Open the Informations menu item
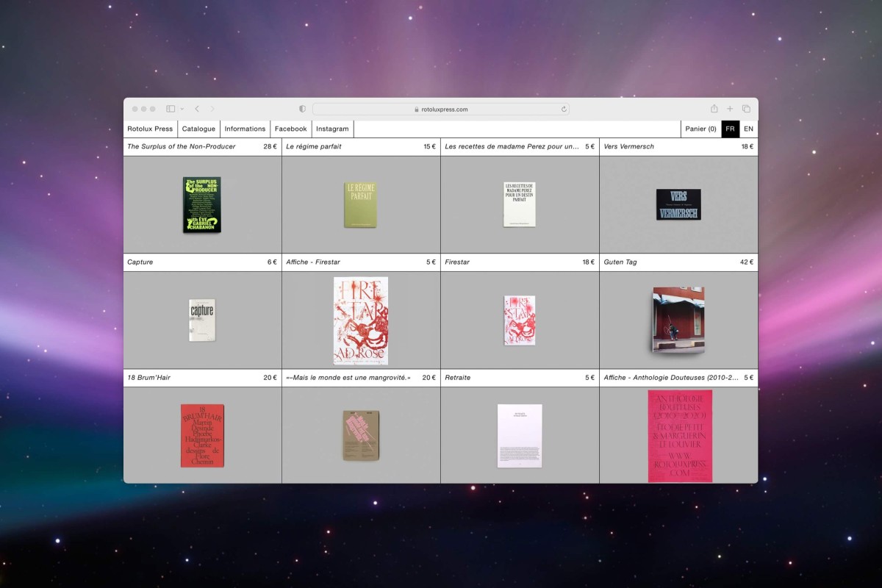 [x=245, y=129]
